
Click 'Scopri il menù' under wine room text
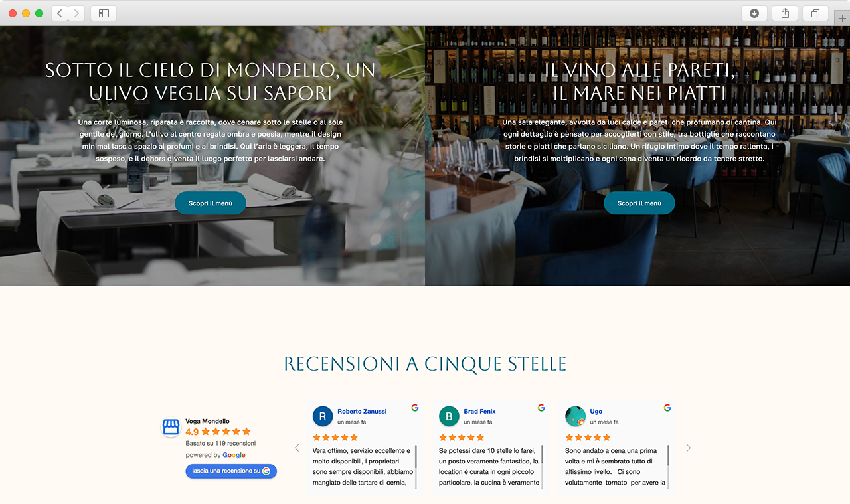[639, 203]
